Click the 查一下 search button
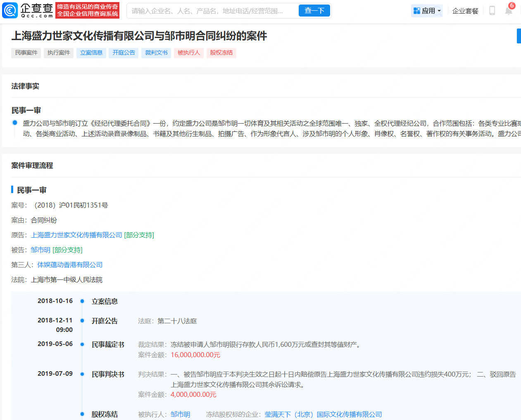This screenshot has height=420, width=521. coord(314,11)
